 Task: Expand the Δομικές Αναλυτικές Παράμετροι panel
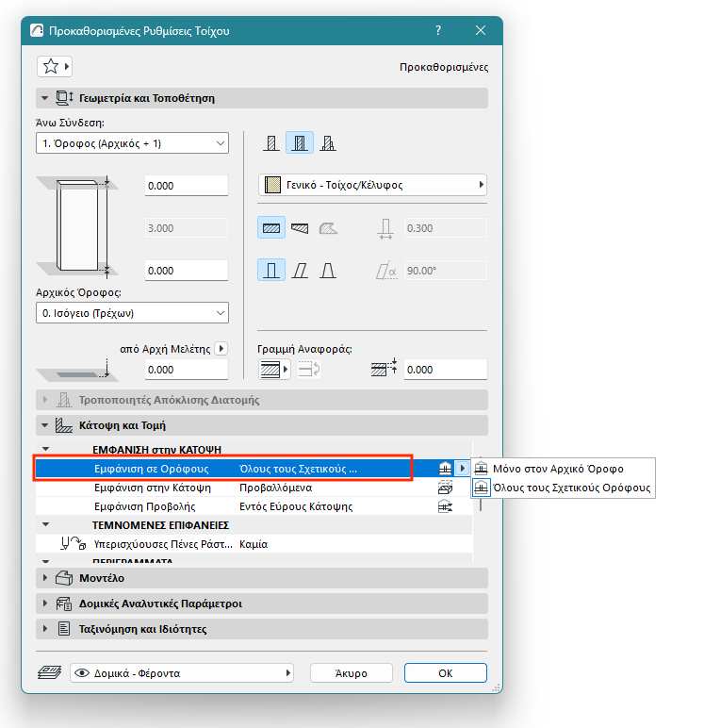point(45,604)
